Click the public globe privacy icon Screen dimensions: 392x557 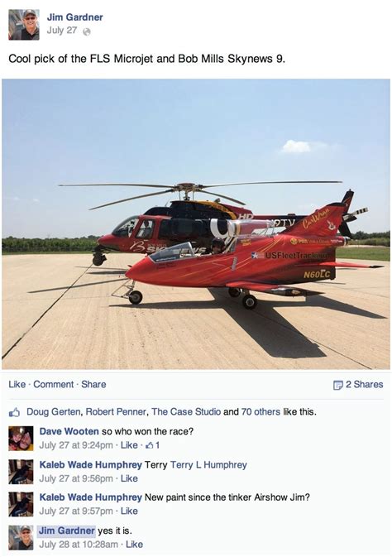pyautogui.click(x=87, y=31)
